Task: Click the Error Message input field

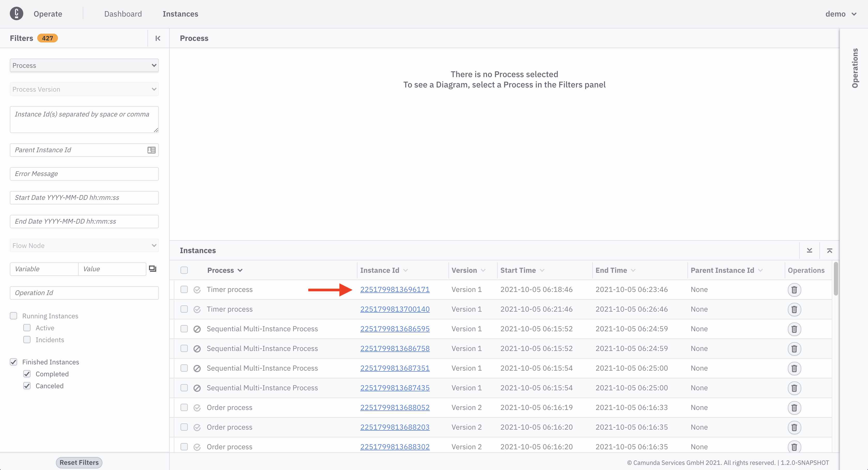Action: [84, 173]
